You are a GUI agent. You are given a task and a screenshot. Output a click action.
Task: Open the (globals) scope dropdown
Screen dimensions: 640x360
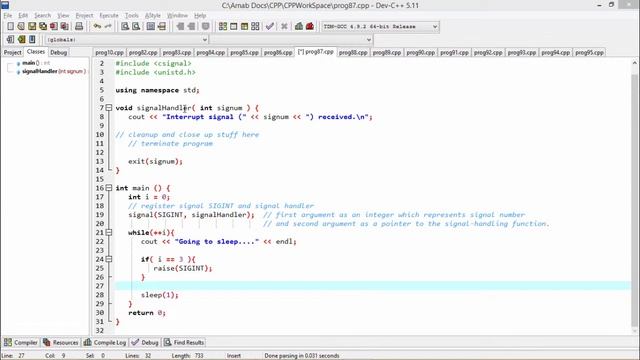(127, 40)
